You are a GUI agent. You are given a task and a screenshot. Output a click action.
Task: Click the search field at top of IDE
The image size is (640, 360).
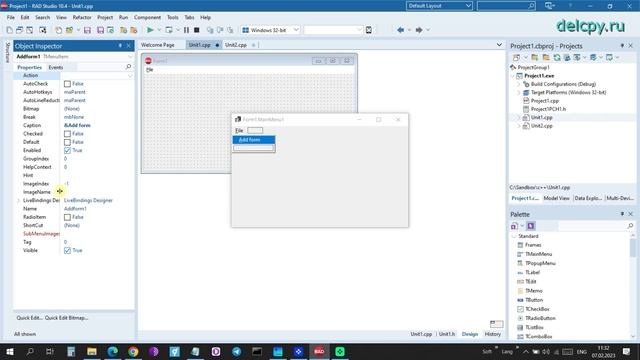[506, 6]
